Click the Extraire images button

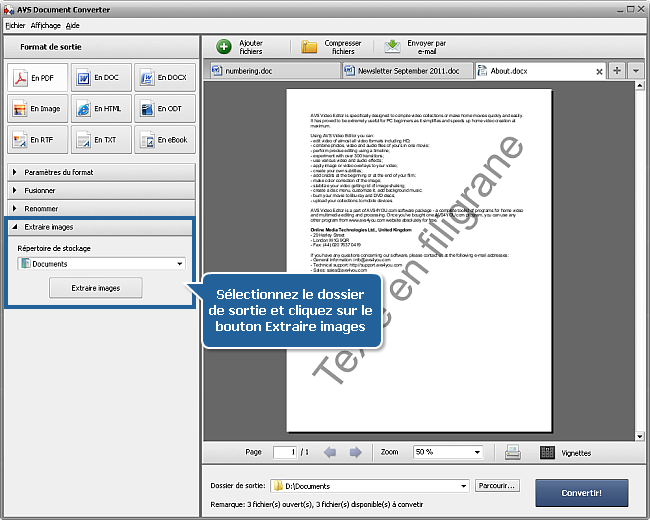pyautogui.click(x=96, y=288)
